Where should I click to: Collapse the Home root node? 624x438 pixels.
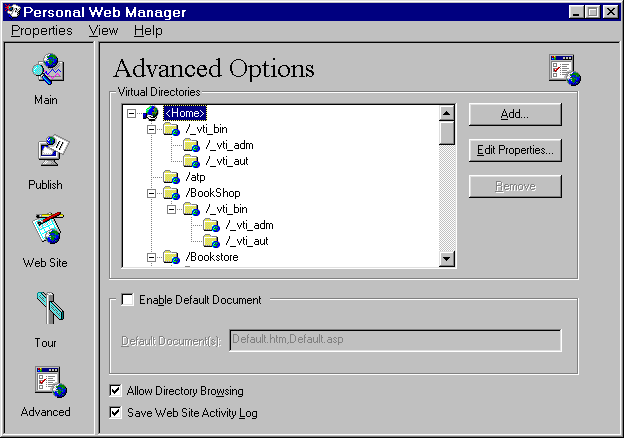131,113
